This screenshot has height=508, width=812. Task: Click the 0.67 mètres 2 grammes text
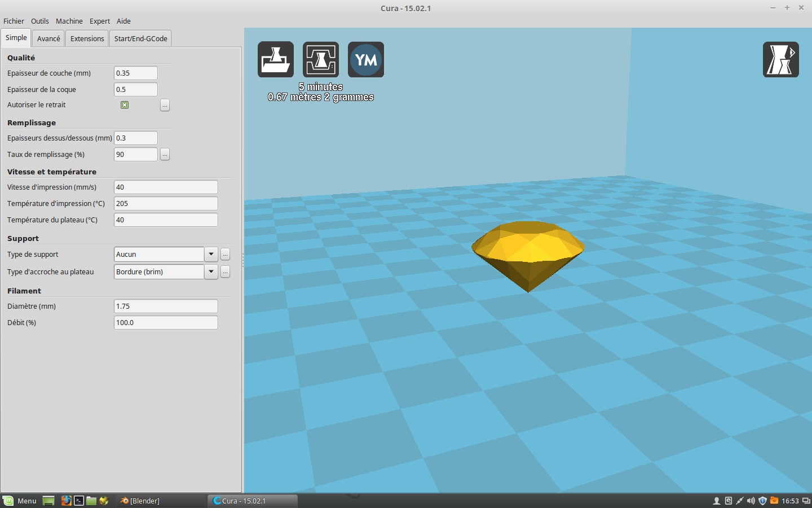(x=321, y=97)
